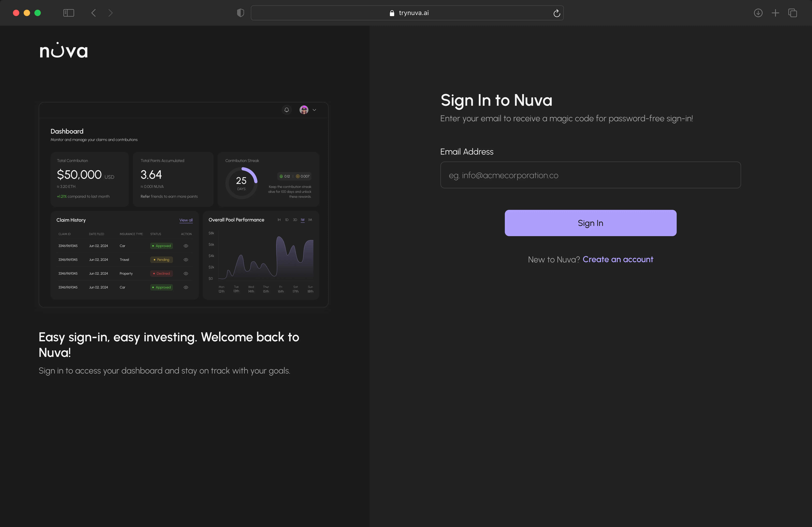
Task: Expand the profile avatar dropdown chevron
Action: [x=314, y=110]
